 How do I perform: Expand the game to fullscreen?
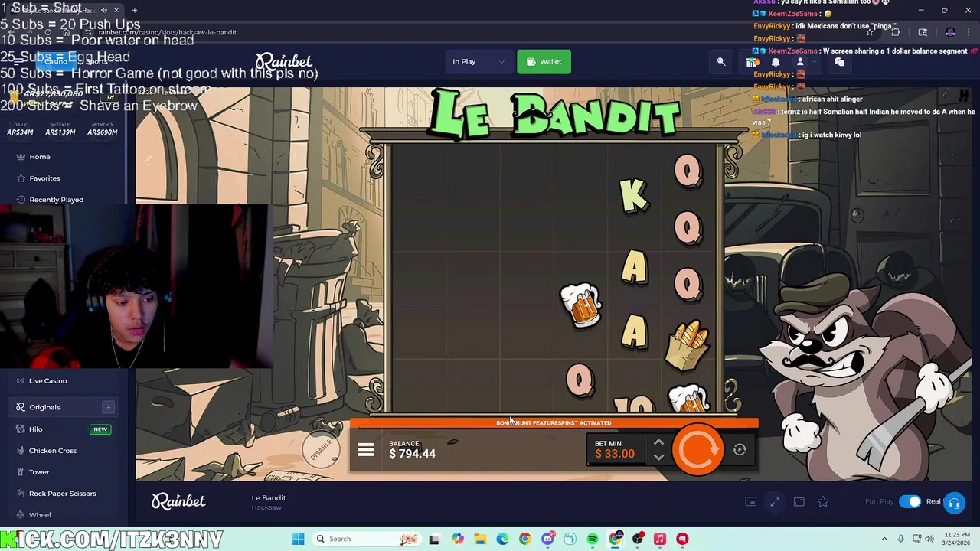(x=775, y=501)
